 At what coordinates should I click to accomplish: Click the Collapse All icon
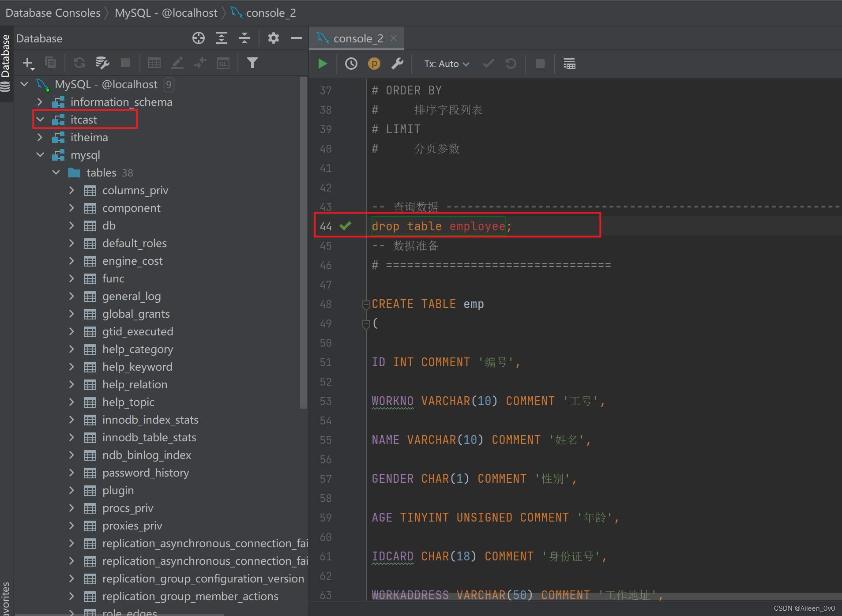click(244, 38)
